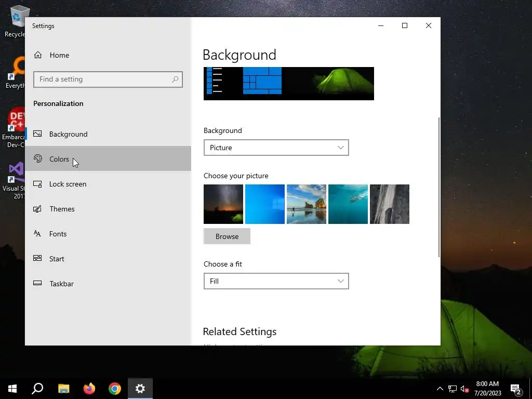This screenshot has width=532, height=399.
Task: Click the magnifier icon in Find a setting box
Action: [x=175, y=79]
